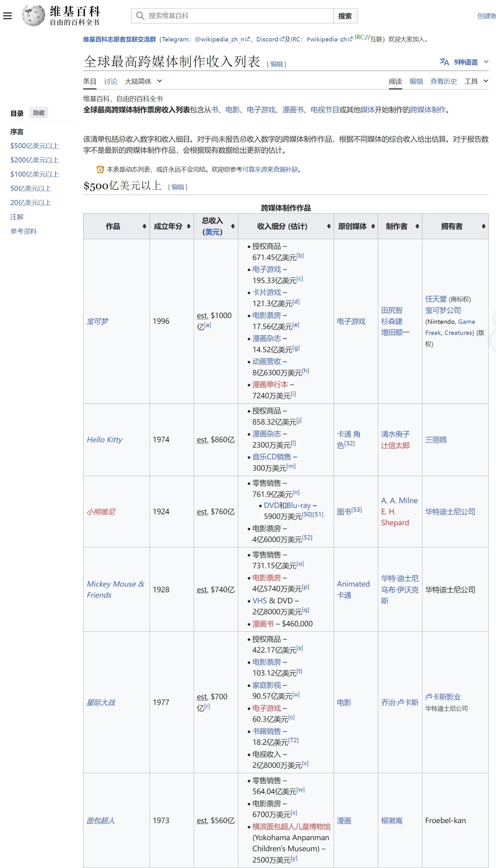Screen dimensions: 496x868
Task: Jump to $200亿美元以上 in contents
Action: point(34,160)
